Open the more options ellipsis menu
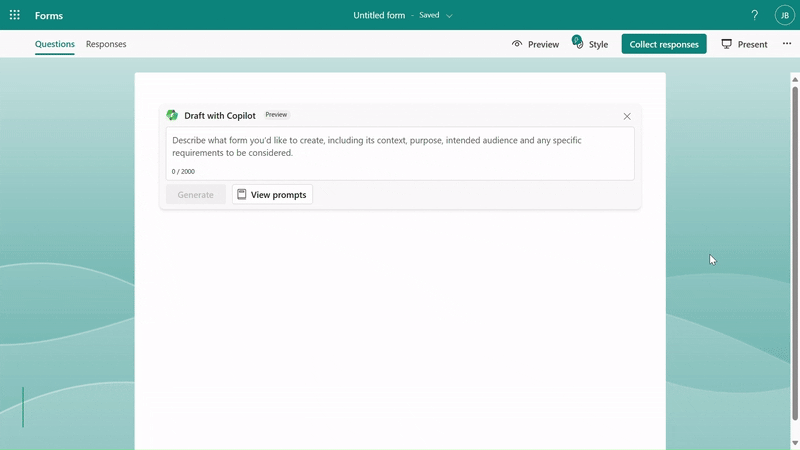Image resolution: width=800 pixels, height=450 pixels. click(x=787, y=44)
